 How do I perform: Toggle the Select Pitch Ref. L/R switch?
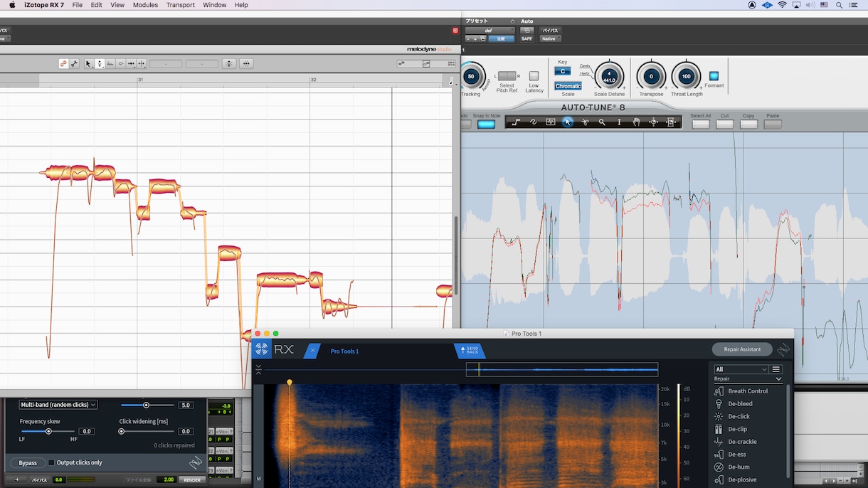tap(507, 76)
